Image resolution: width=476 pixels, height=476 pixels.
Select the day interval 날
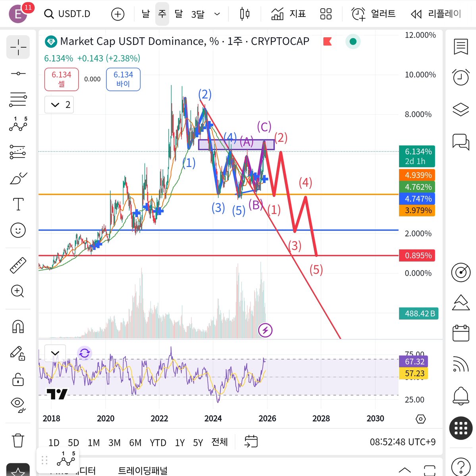pos(146,14)
